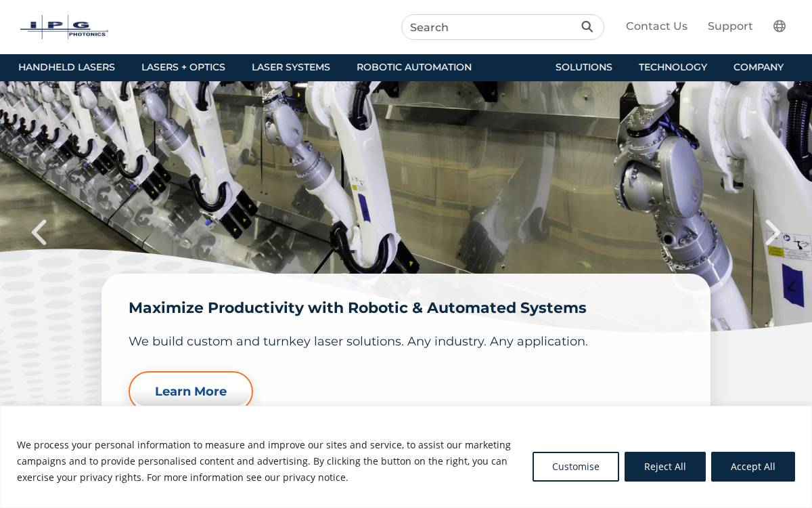This screenshot has height=508, width=812.
Task: Accept all cookies
Action: coord(753,467)
